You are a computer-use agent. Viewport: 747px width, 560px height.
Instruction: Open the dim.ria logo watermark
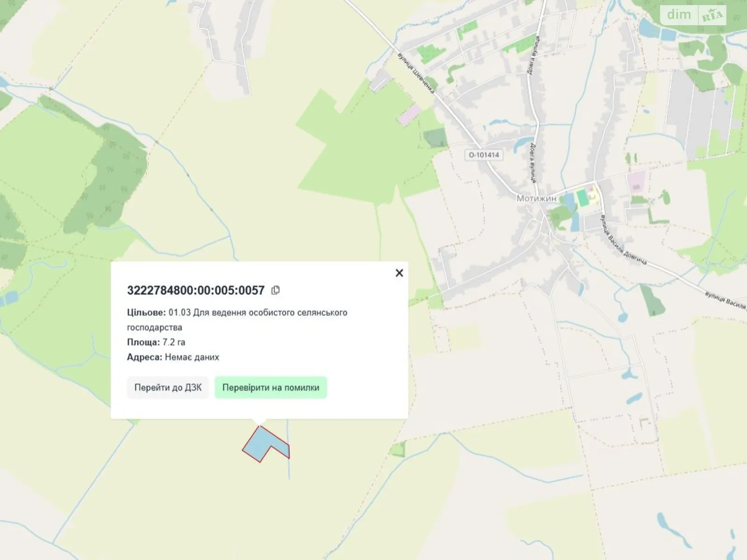693,15
